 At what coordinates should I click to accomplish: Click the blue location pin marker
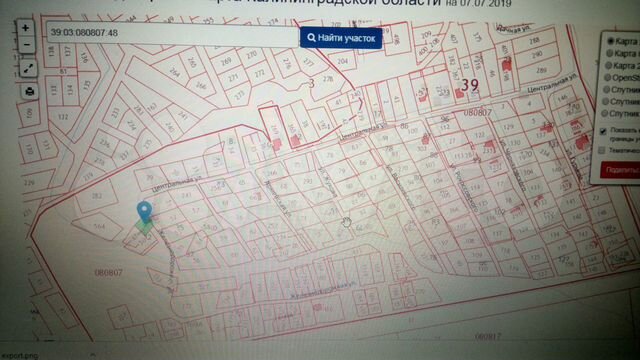click(144, 212)
